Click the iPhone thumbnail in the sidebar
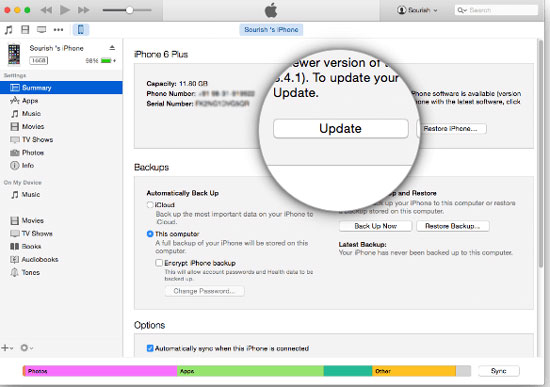This screenshot has height=387, width=550. coord(14,54)
